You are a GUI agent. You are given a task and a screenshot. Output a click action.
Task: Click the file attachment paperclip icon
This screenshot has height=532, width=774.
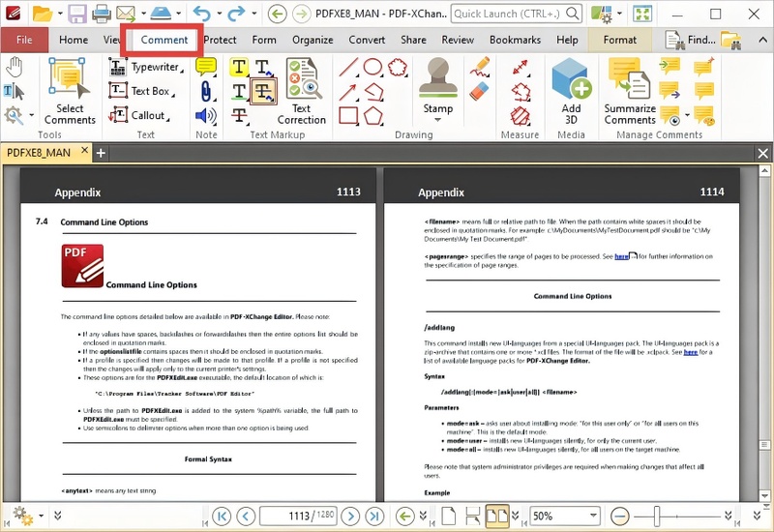point(206,91)
